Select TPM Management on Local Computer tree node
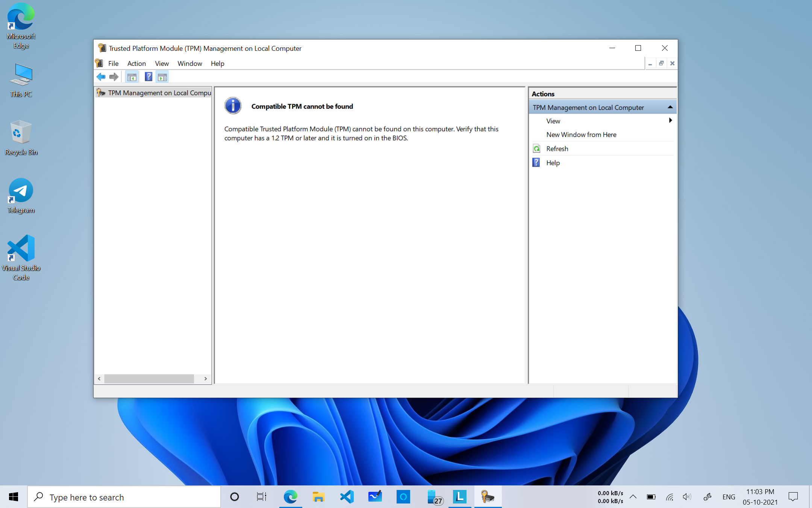This screenshot has width=812, height=508. tap(159, 93)
